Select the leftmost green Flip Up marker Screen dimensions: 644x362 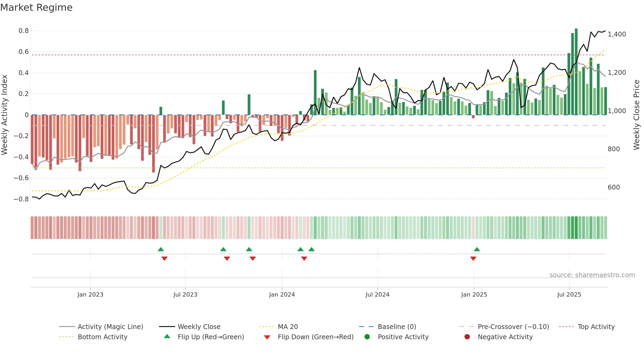coord(161,249)
